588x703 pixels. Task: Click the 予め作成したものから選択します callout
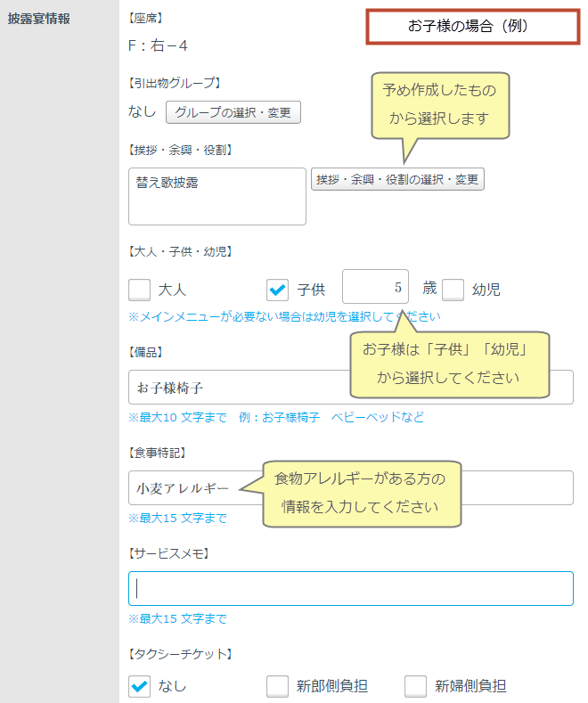pyautogui.click(x=439, y=104)
